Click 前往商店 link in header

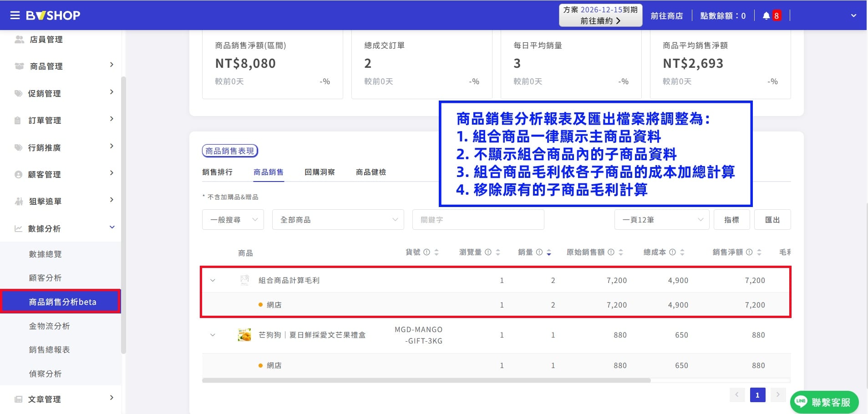[667, 15]
